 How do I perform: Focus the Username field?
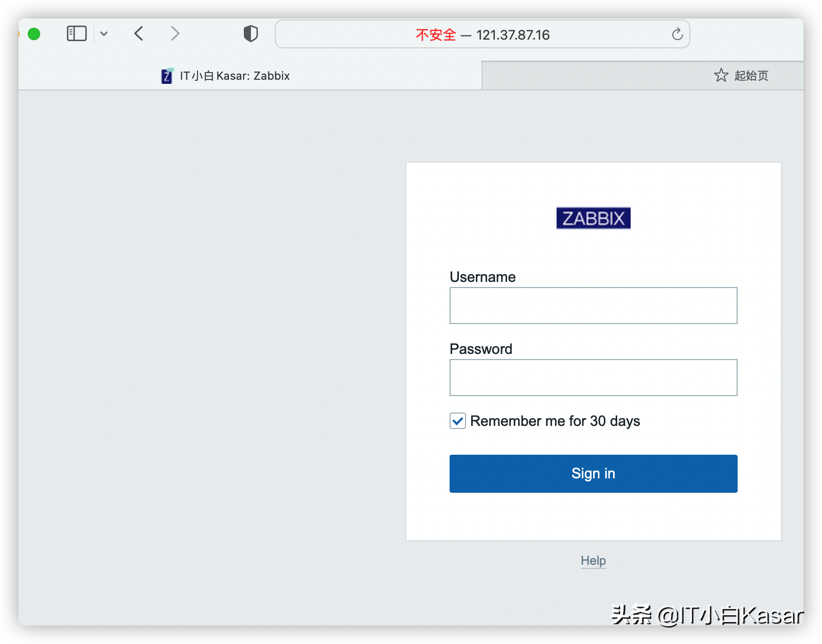(x=593, y=306)
